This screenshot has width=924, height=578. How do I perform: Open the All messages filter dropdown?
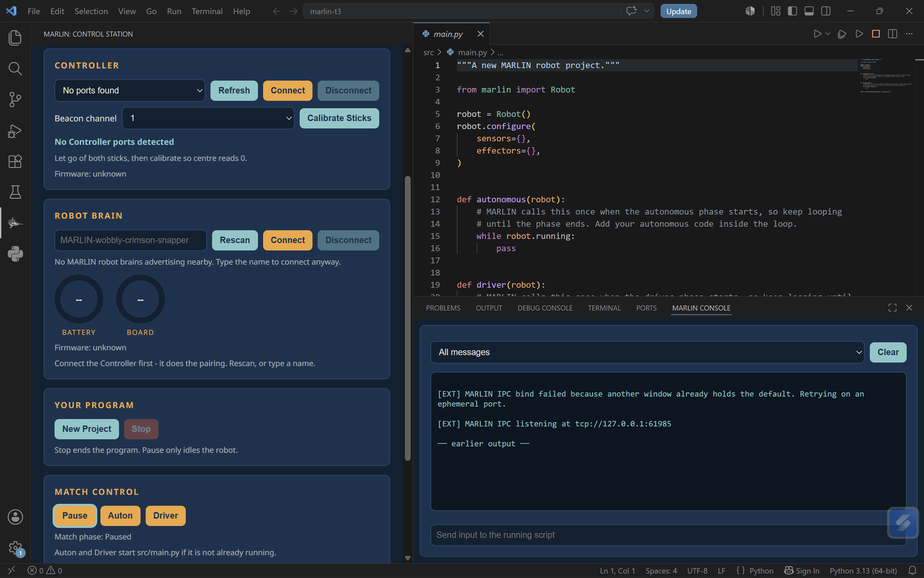point(647,352)
